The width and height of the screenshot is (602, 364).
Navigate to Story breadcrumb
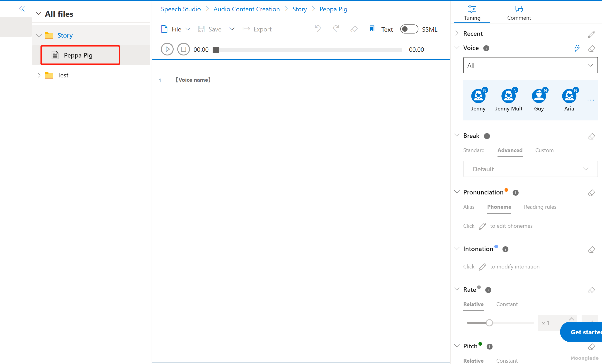[x=299, y=9]
